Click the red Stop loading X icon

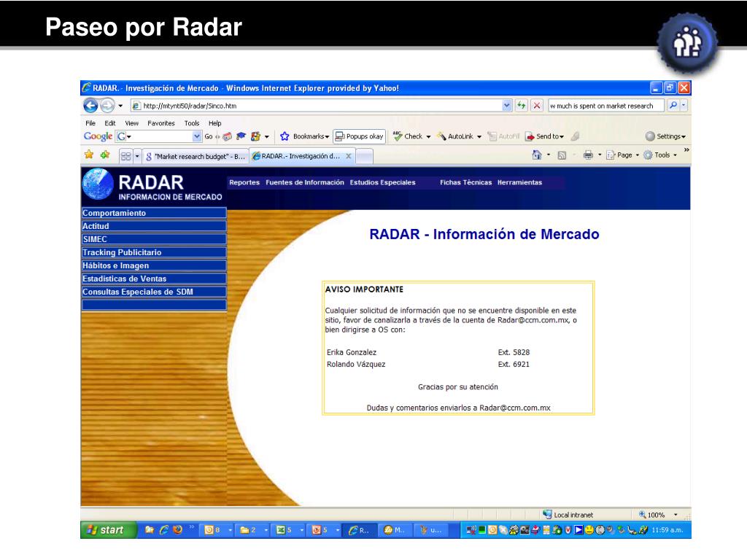pyautogui.click(x=537, y=106)
